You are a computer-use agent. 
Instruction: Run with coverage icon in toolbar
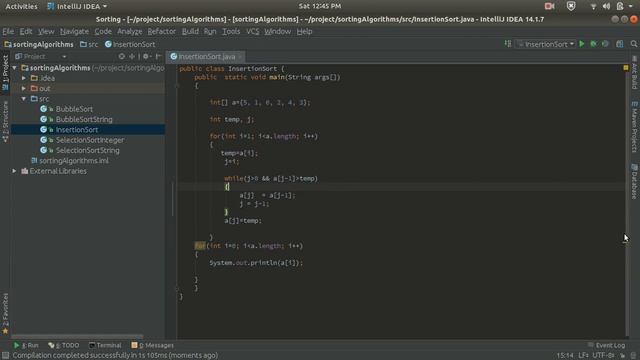coord(605,44)
